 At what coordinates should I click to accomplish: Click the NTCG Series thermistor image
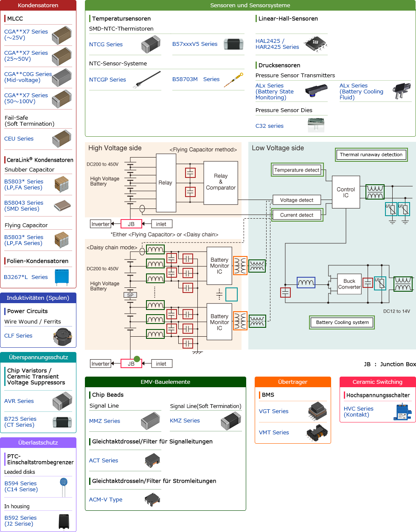click(x=151, y=44)
